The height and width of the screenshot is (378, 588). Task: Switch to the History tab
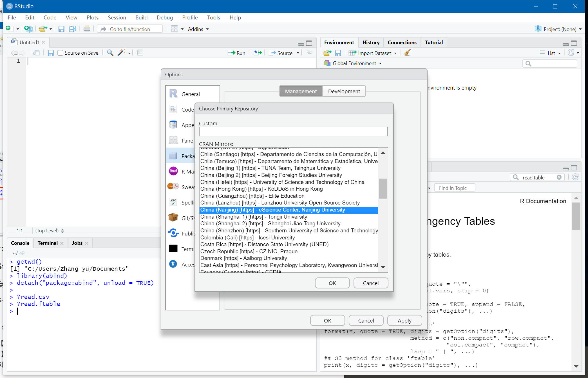[371, 42]
